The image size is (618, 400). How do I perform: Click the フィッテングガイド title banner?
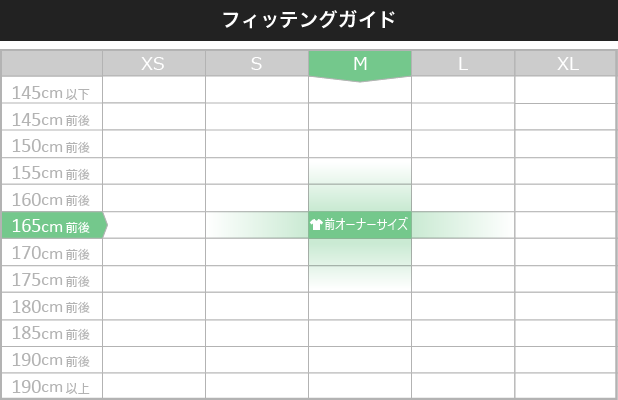[x=309, y=20]
